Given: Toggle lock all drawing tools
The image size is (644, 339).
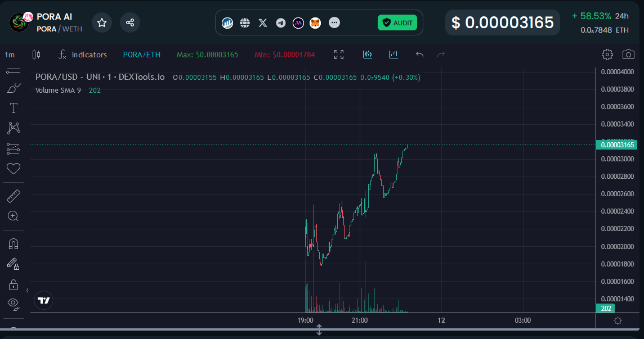Looking at the screenshot, I should (14, 284).
